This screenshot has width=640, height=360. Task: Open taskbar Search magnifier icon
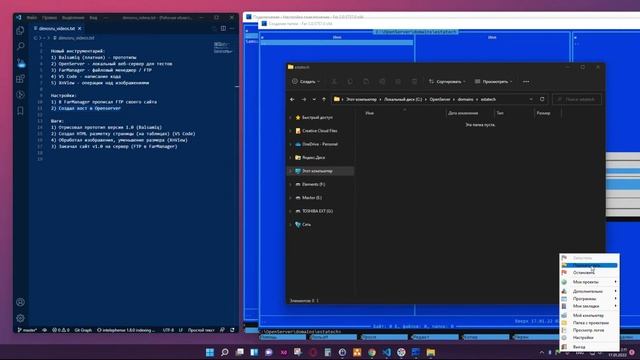[x=224, y=352]
